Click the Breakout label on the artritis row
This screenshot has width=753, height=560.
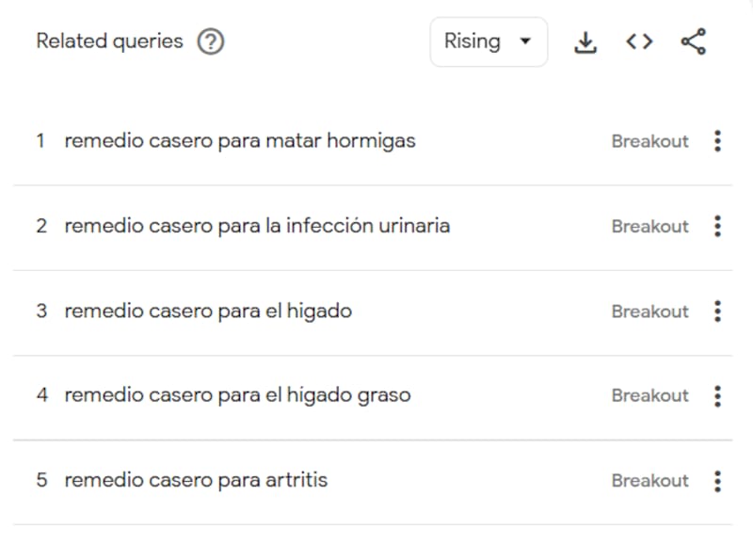tap(649, 480)
